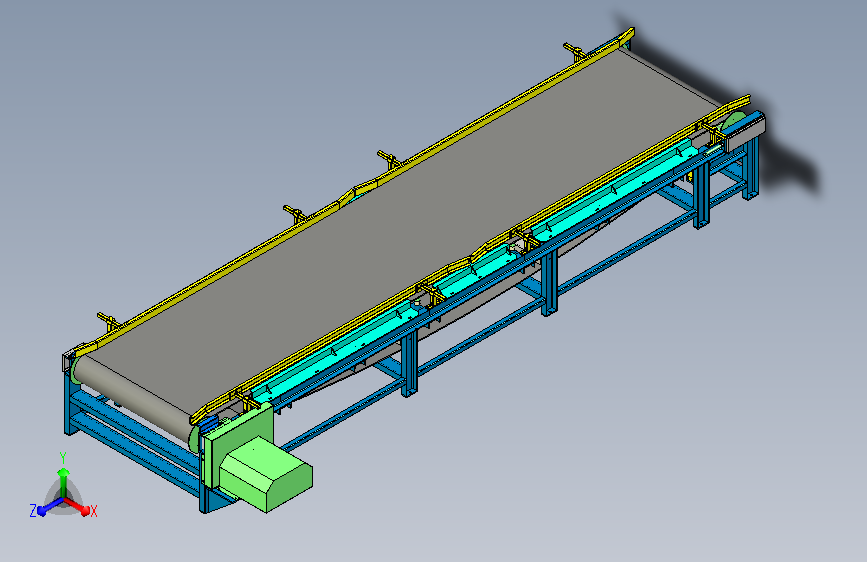Click the red X axis on orientation triad
867x562 pixels.
pyautogui.click(x=78, y=506)
